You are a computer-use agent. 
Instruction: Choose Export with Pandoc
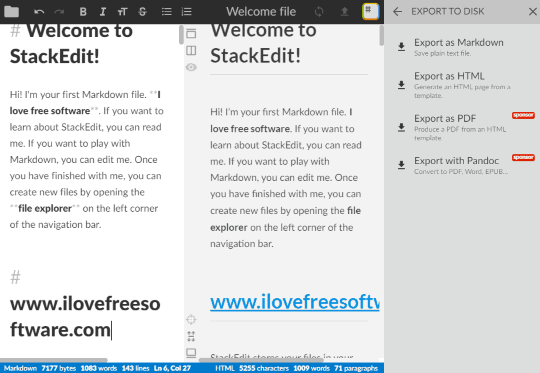tap(465, 165)
